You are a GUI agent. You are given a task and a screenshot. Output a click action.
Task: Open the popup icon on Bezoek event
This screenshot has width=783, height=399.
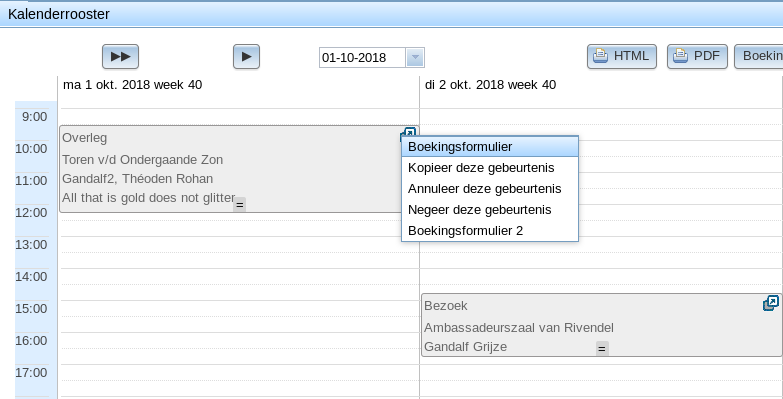(x=771, y=303)
